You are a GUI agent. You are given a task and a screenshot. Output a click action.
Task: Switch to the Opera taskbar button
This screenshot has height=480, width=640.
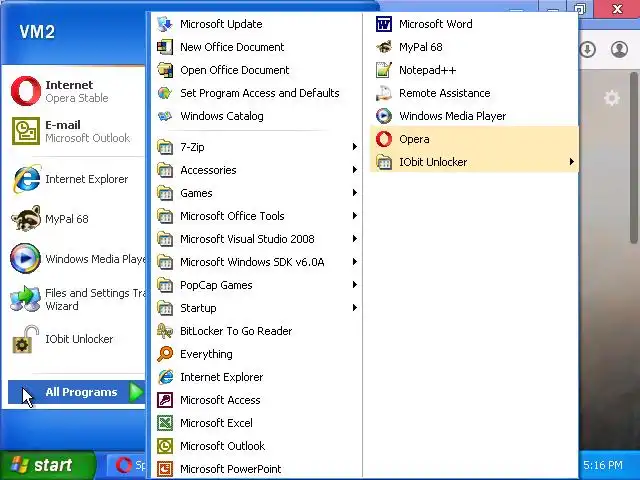(128, 465)
